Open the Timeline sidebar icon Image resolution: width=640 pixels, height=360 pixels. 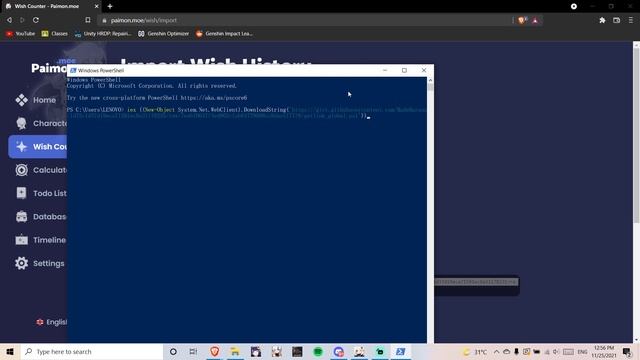(21, 240)
